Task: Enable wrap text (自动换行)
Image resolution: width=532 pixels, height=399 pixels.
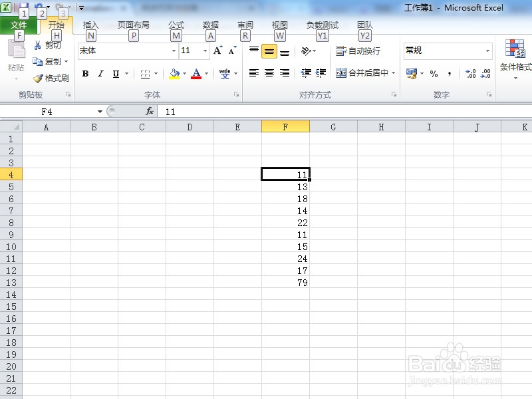Action: 357,51
